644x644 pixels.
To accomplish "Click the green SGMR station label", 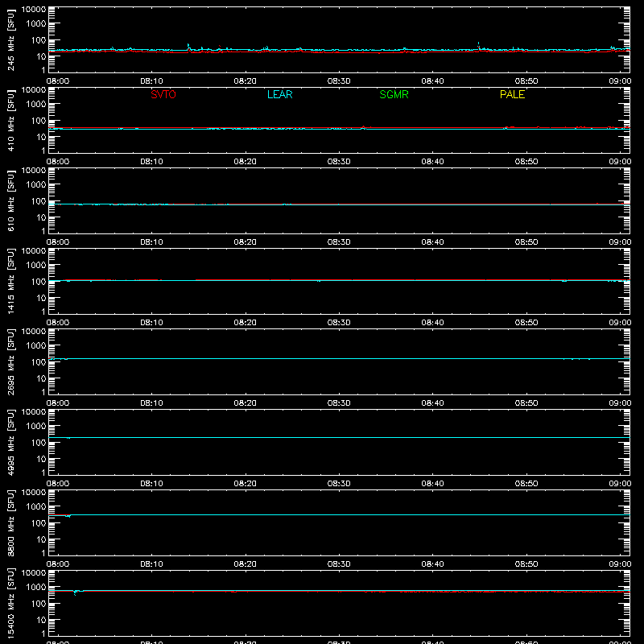I will point(394,94).
